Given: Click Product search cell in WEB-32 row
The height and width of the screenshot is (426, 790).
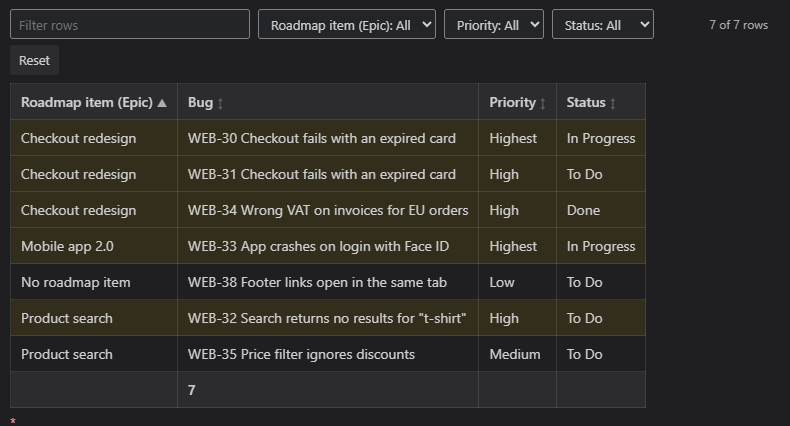Looking at the screenshot, I should point(94,318).
